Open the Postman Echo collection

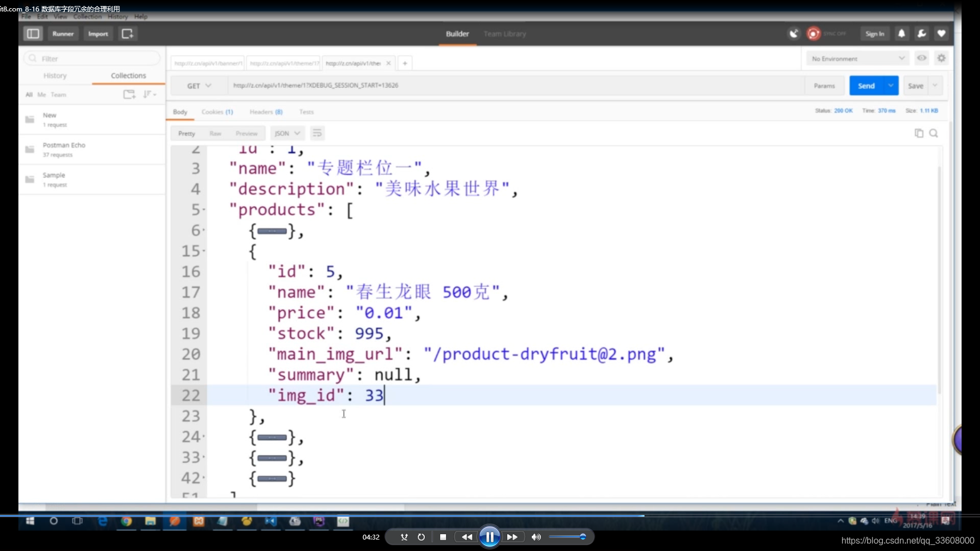tap(92, 149)
